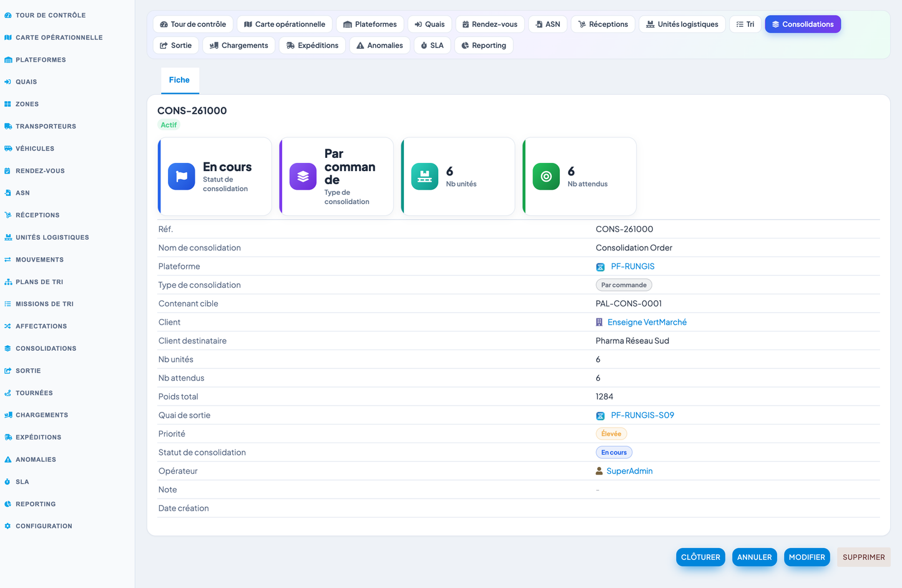Switch to the Sortie top tab

176,46
